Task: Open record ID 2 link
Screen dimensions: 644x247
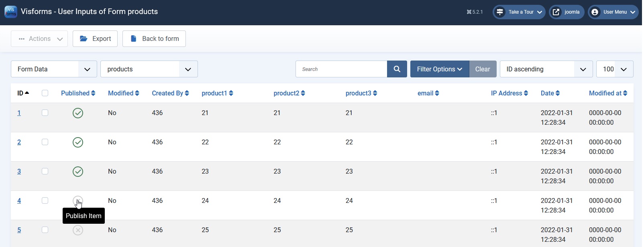Action: click(x=19, y=142)
